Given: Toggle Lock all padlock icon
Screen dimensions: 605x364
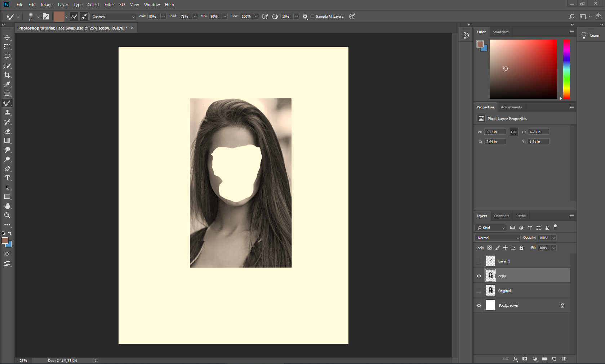Looking at the screenshot, I should pos(521,248).
